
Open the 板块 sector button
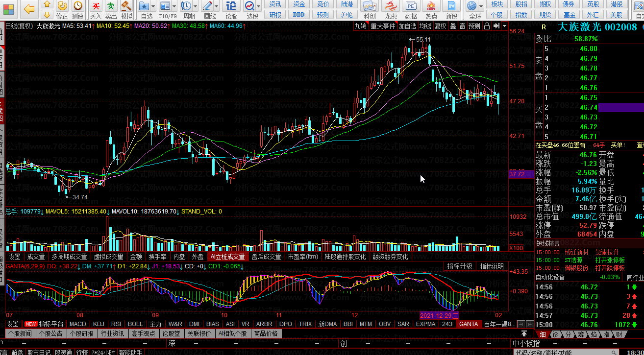click(497, 4)
